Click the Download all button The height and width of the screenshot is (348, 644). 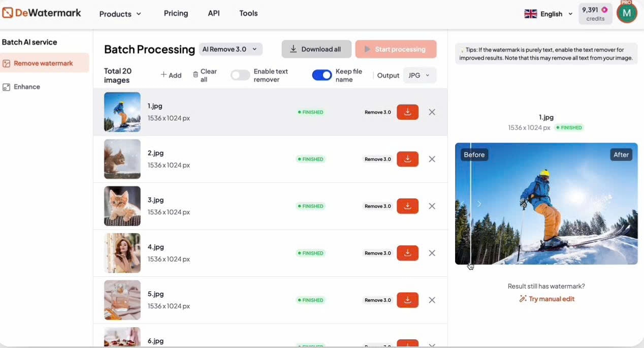(316, 49)
